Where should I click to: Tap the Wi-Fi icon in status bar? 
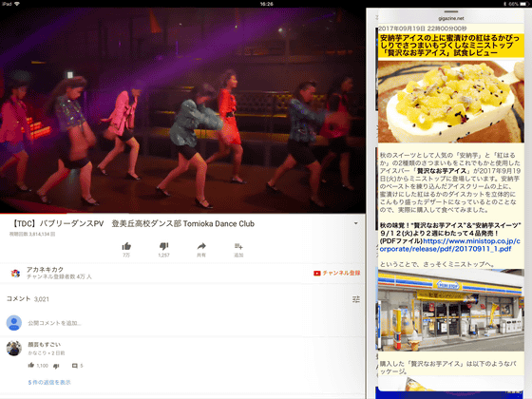pos(17,4)
